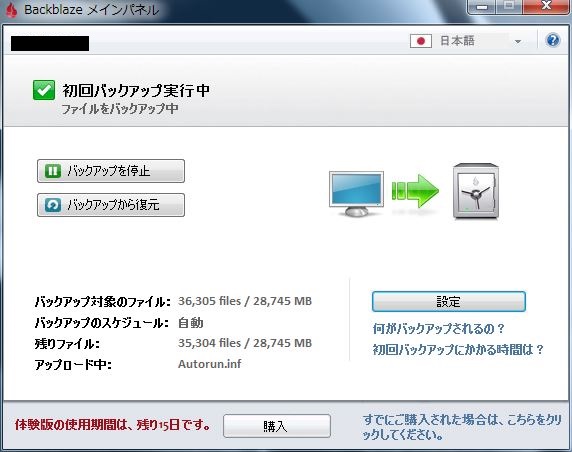The width and height of the screenshot is (572, 452).
Task: Click バックアップから復元 button
Action: tap(111, 205)
